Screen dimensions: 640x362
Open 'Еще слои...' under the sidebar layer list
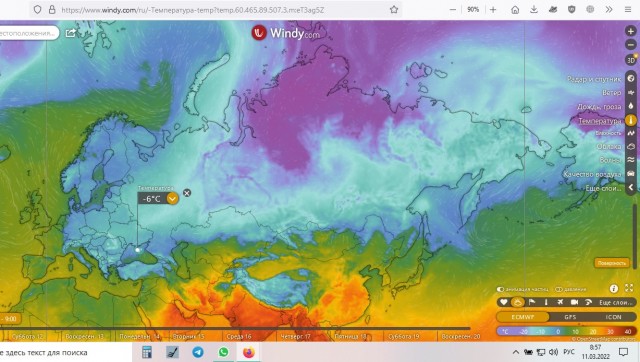tap(603, 188)
